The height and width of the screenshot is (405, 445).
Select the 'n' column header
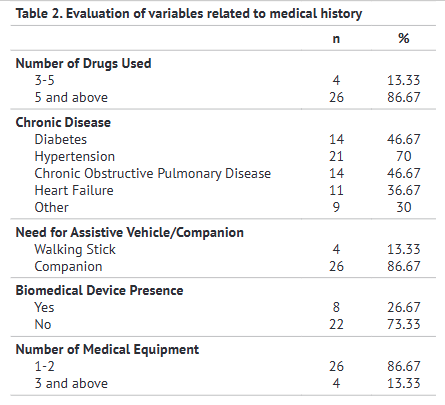[336, 39]
